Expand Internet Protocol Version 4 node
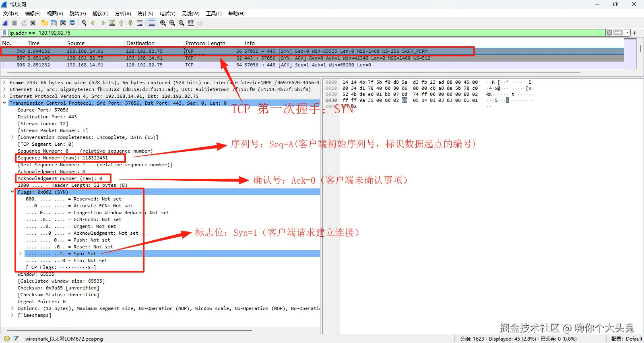This screenshot has width=644, height=343. pos(4,96)
